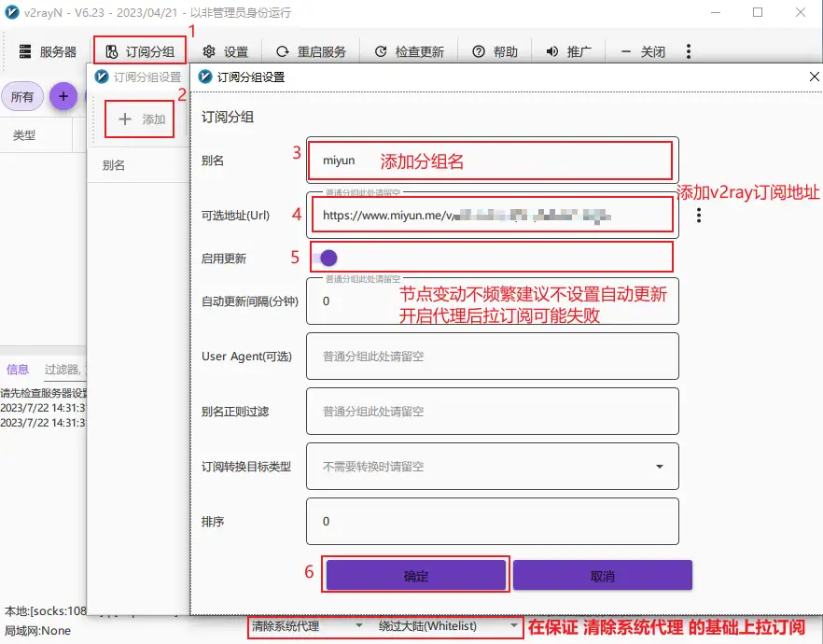Switch to the 信息 tab
The image size is (823, 644).
pyautogui.click(x=17, y=369)
